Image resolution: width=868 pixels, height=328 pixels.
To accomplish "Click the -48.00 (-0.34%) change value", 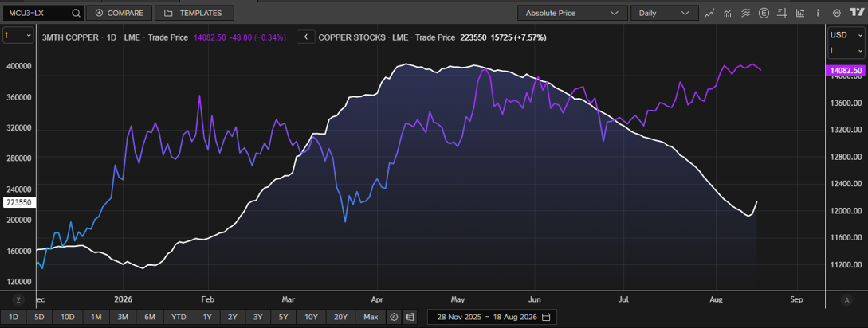I will (257, 37).
